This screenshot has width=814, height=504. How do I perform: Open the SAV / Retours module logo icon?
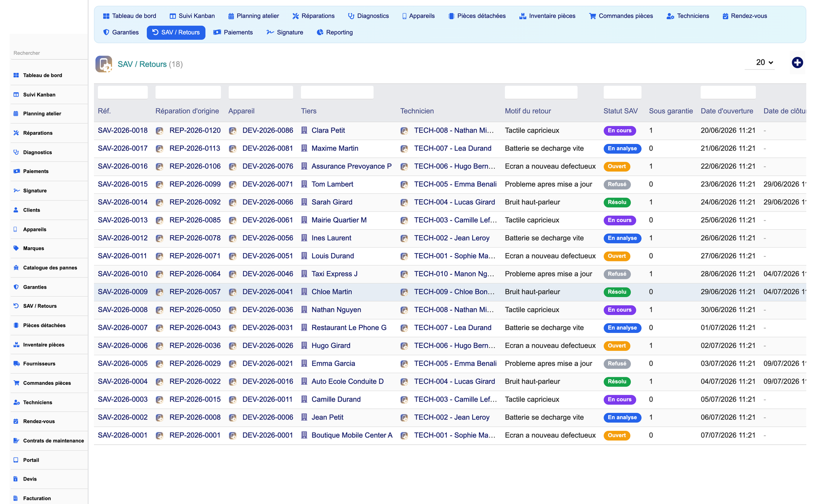(x=104, y=64)
